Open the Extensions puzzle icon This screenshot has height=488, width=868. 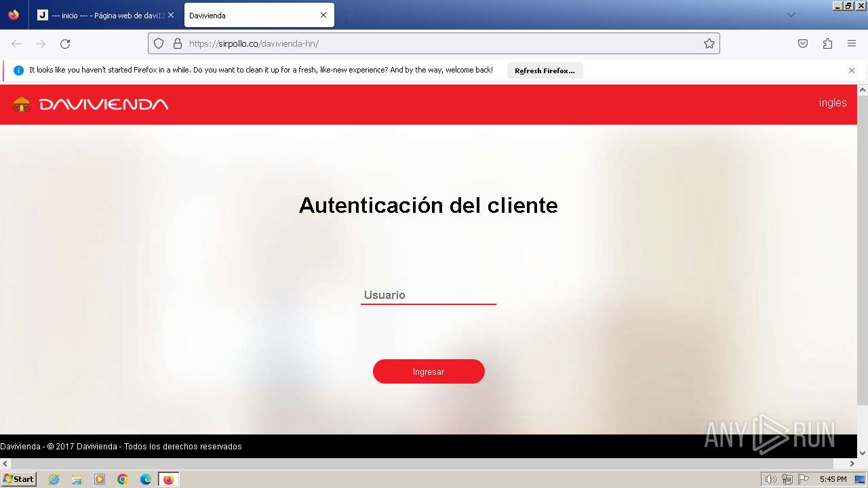click(827, 43)
